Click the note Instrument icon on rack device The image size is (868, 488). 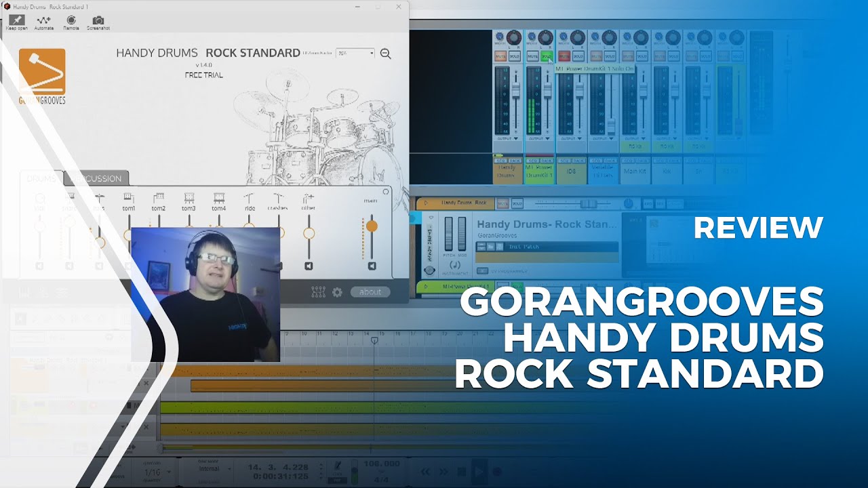tap(455, 266)
